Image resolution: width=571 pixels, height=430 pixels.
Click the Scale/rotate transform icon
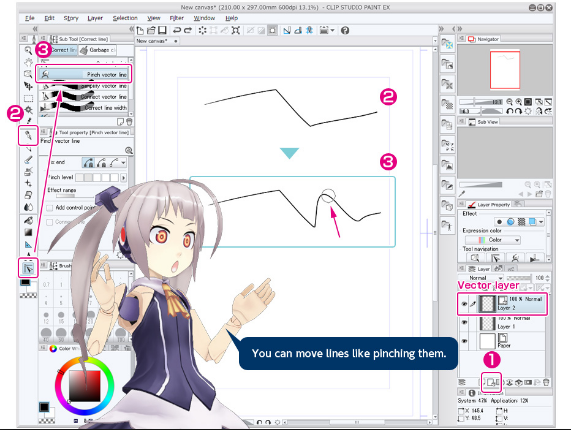coord(236,31)
